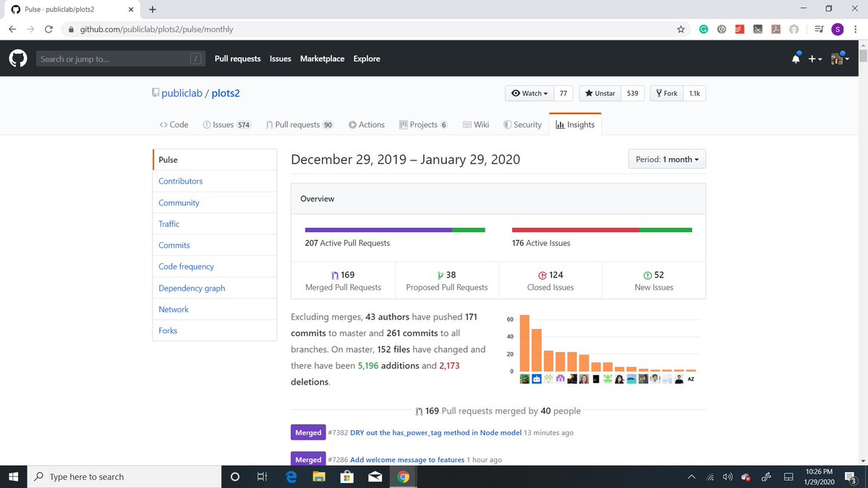Open Dependency graph in sidebar

215,288
